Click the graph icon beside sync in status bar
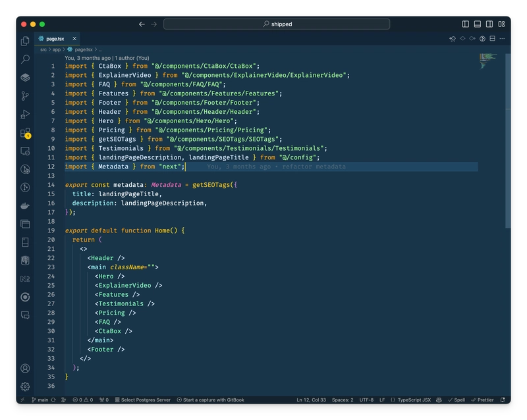Screen dimensions: 527x420 (x=63, y=400)
